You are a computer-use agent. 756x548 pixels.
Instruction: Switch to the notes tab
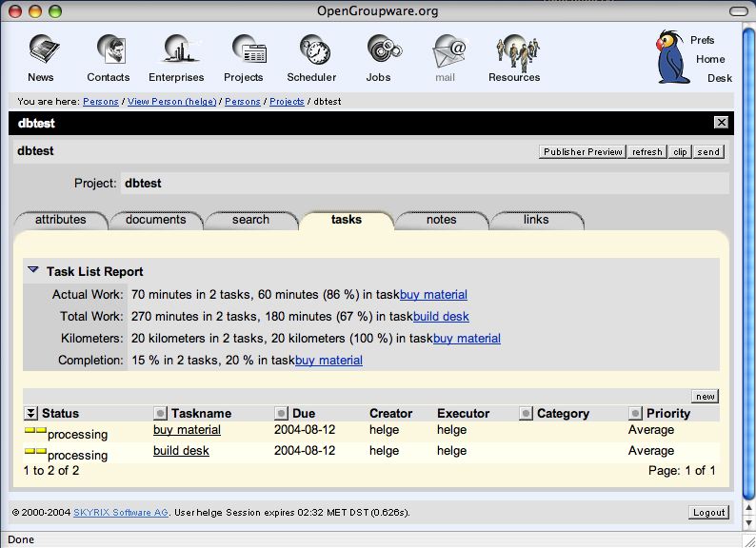tap(441, 220)
